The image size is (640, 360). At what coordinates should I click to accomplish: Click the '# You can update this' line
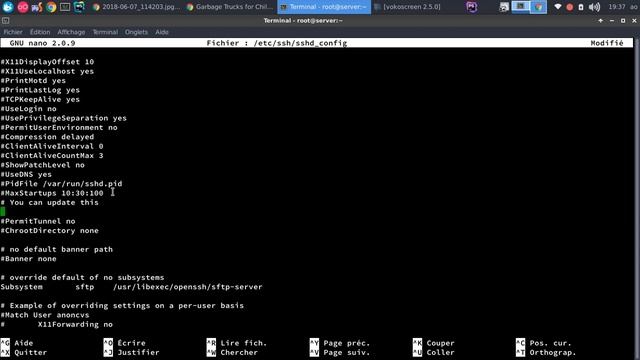pyautogui.click(x=50, y=202)
